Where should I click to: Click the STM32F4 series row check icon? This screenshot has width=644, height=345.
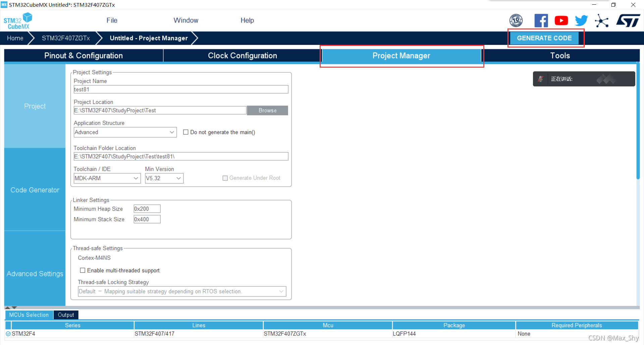[8, 334]
